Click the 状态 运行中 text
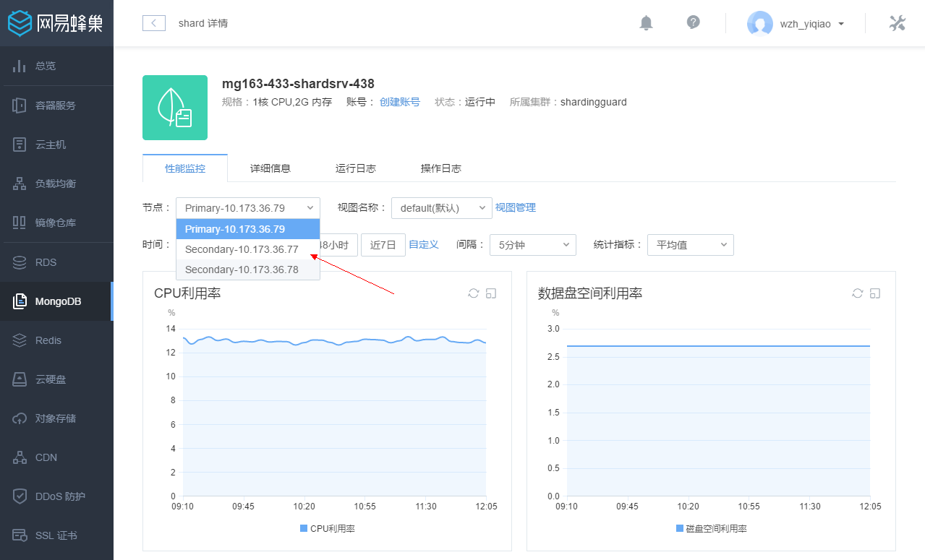Image resolution: width=925 pixels, height=560 pixels. pos(465,102)
